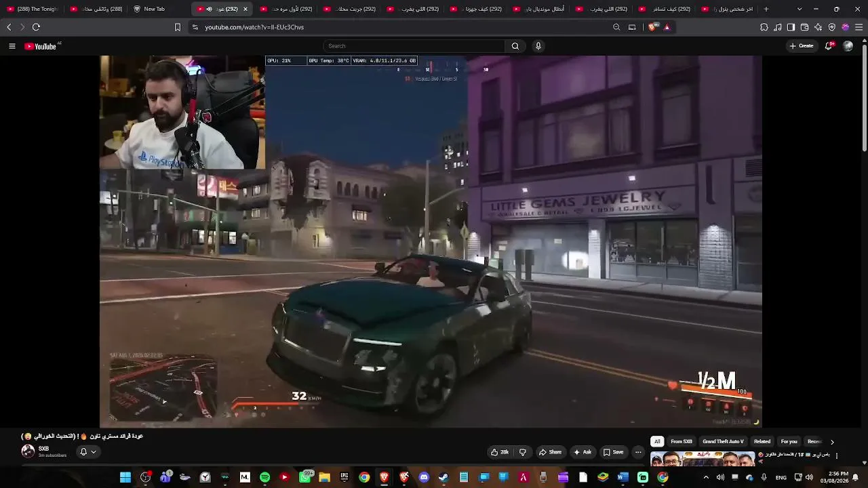Image resolution: width=868 pixels, height=488 pixels.
Task: Start voice search with the microphone icon
Action: 538,46
